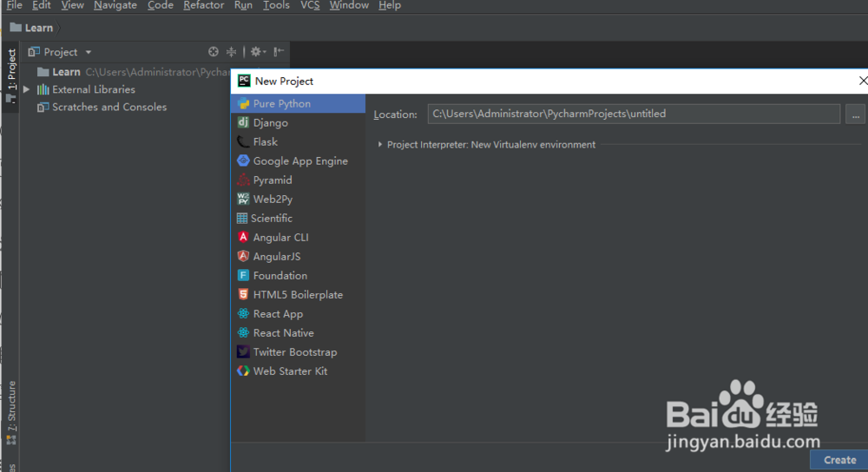Select the Angular CLI project type
Image resolution: width=868 pixels, height=472 pixels.
(298, 238)
